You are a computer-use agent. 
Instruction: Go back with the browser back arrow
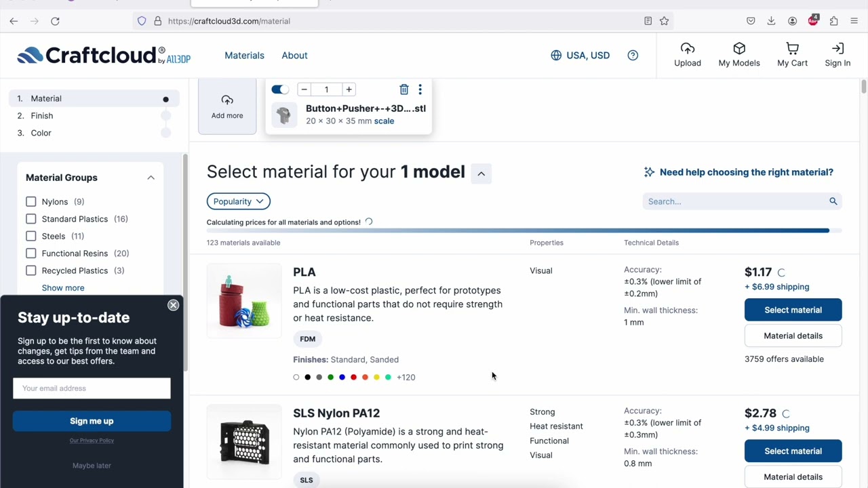pyautogui.click(x=14, y=21)
